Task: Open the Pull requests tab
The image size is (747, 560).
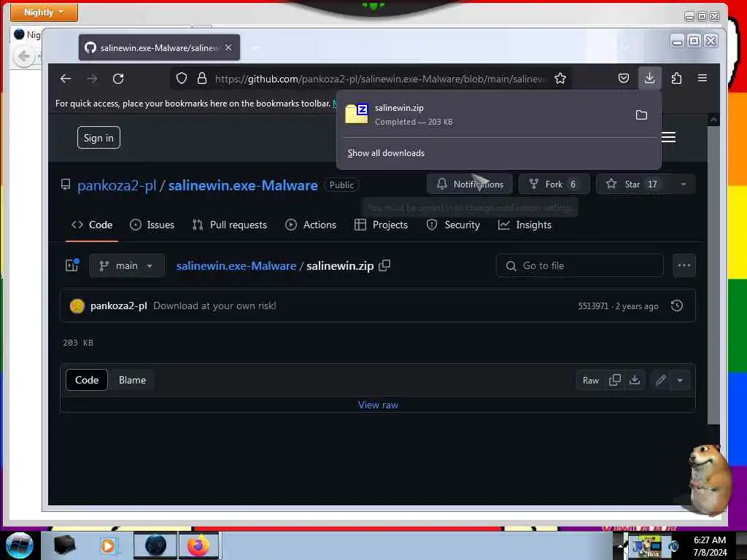Action: [x=230, y=225]
